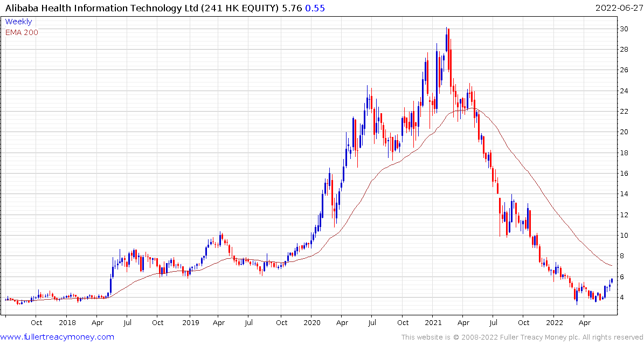644x345 pixels.
Task: Select the price level 4 on y-axis
Action: pyautogui.click(x=622, y=298)
